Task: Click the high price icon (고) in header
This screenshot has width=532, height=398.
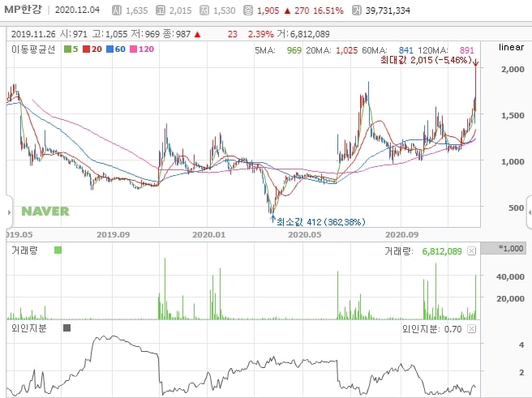Action: pyautogui.click(x=160, y=11)
